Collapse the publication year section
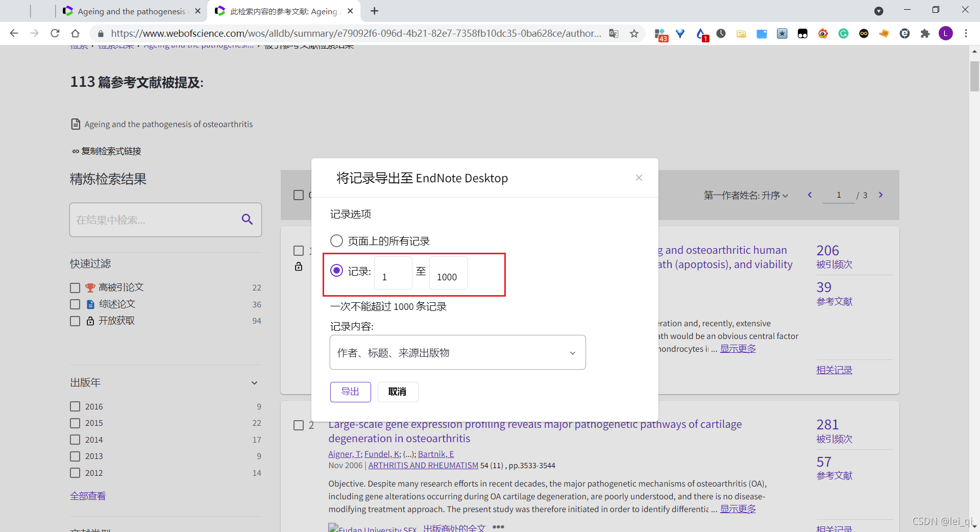 254,383
